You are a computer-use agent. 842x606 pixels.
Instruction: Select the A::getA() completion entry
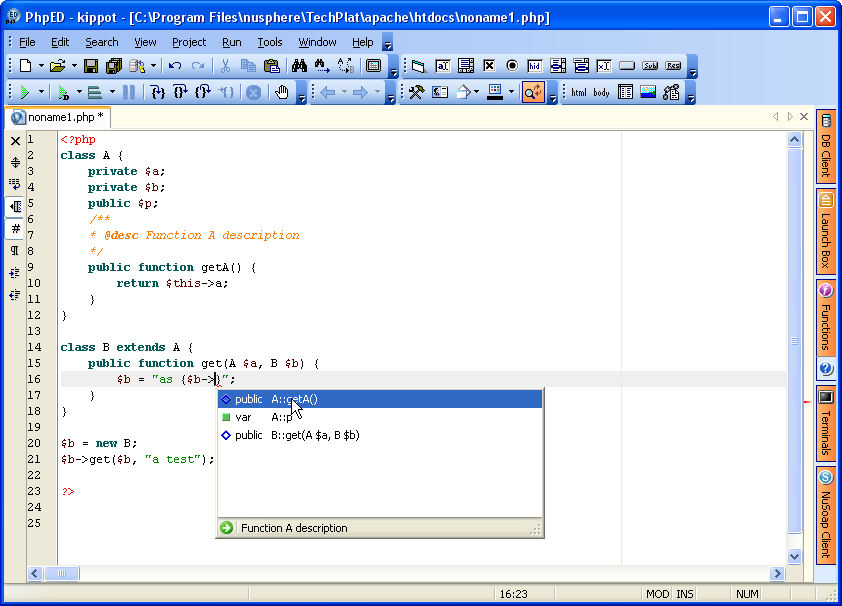(x=380, y=399)
